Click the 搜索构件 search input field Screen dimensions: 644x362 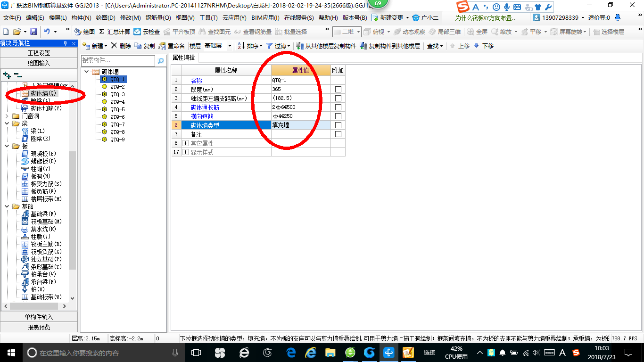(x=118, y=60)
